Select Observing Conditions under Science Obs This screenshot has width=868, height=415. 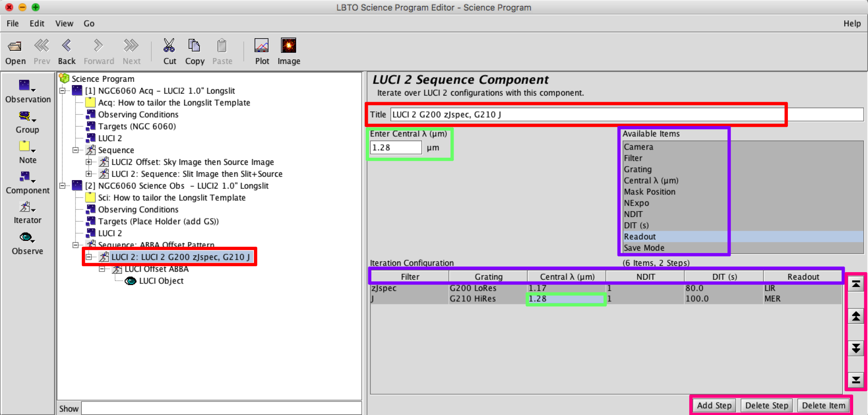pos(138,209)
